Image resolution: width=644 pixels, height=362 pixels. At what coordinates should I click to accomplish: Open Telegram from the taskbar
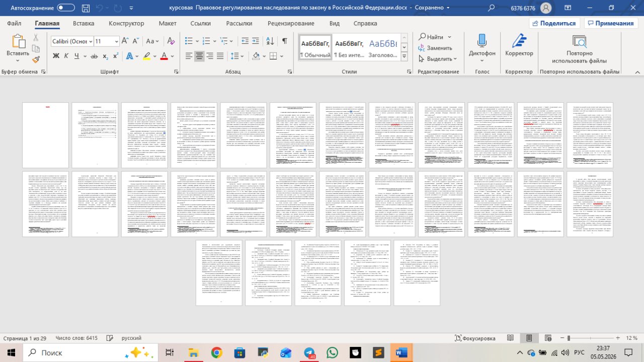point(309,353)
